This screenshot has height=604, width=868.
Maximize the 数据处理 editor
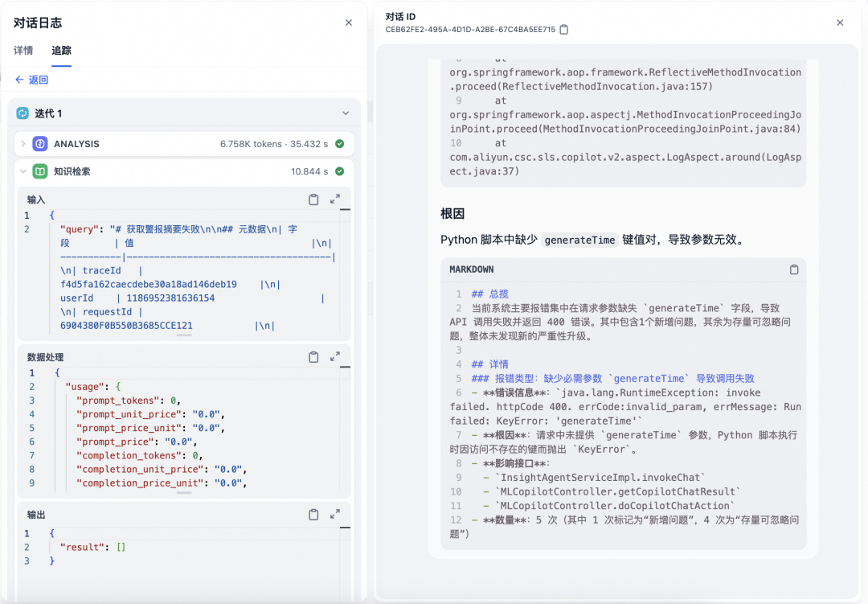(x=335, y=357)
